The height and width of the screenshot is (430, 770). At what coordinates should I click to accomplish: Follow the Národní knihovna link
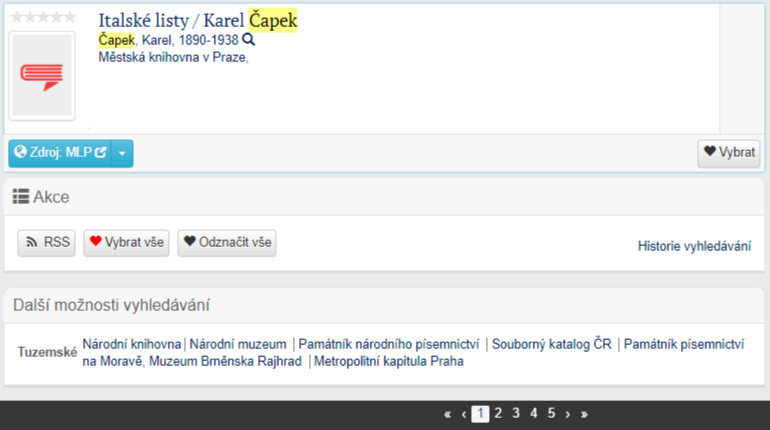click(132, 344)
